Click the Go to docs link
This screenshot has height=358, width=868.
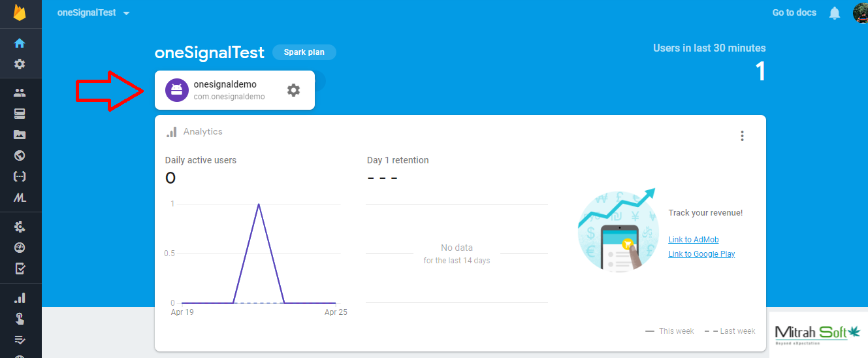tap(794, 12)
